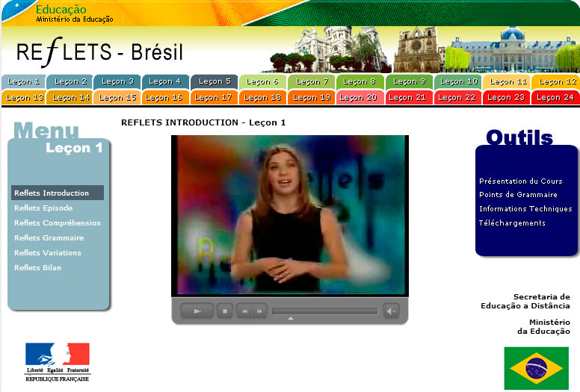Go to the Leçon 6 tab
The width and height of the screenshot is (580, 392).
coord(262,81)
